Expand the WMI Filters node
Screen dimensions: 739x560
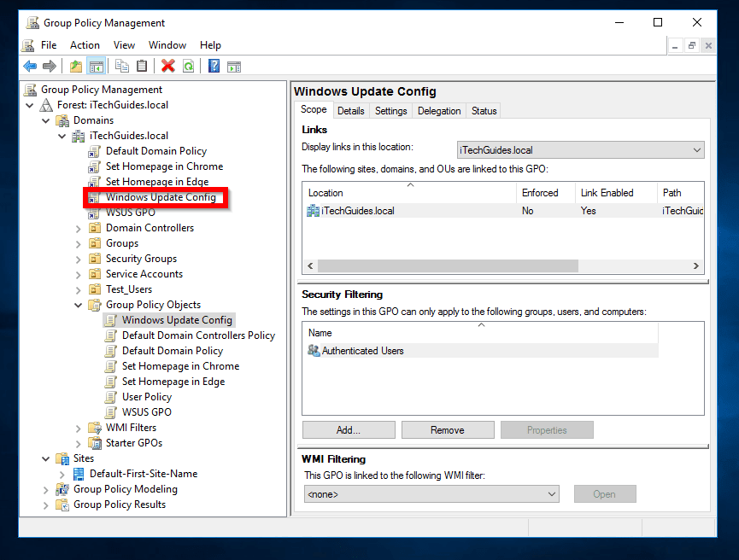[79, 429]
